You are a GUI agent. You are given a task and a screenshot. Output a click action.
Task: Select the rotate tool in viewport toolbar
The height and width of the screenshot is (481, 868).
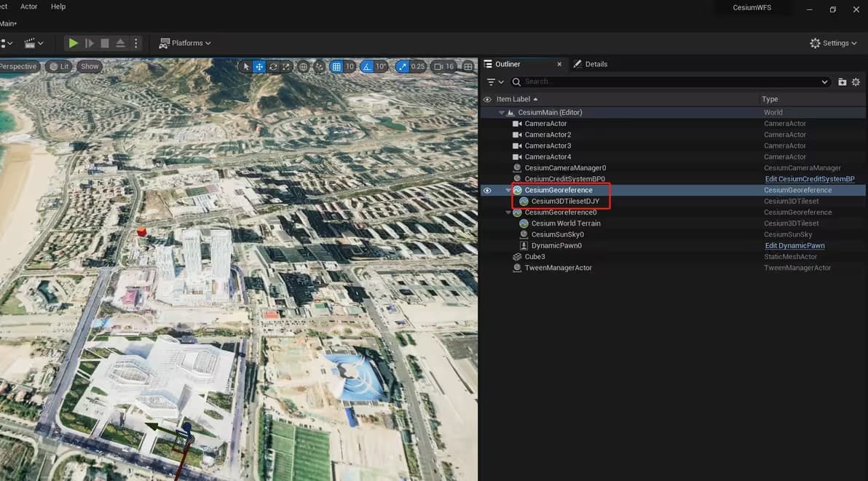(273, 67)
